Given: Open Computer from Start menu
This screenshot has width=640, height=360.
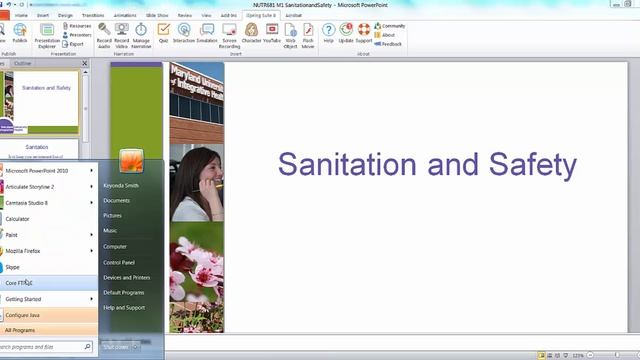Looking at the screenshot, I should coord(115,247).
